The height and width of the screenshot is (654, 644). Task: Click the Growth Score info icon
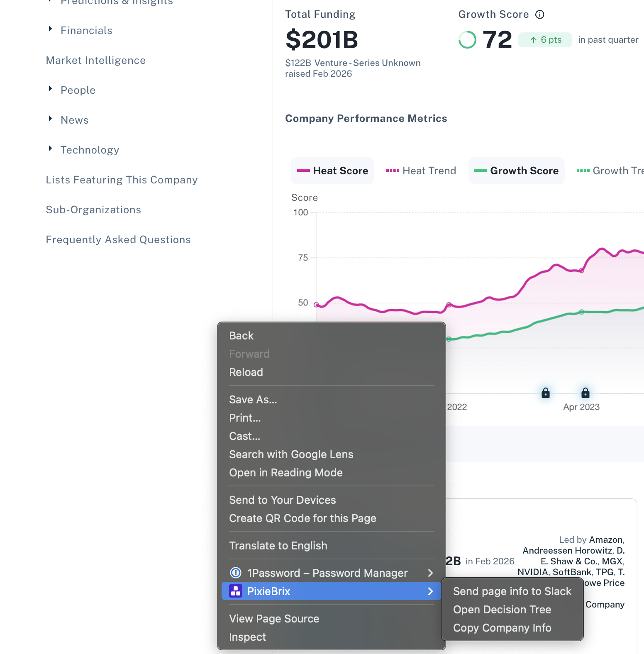click(x=539, y=15)
